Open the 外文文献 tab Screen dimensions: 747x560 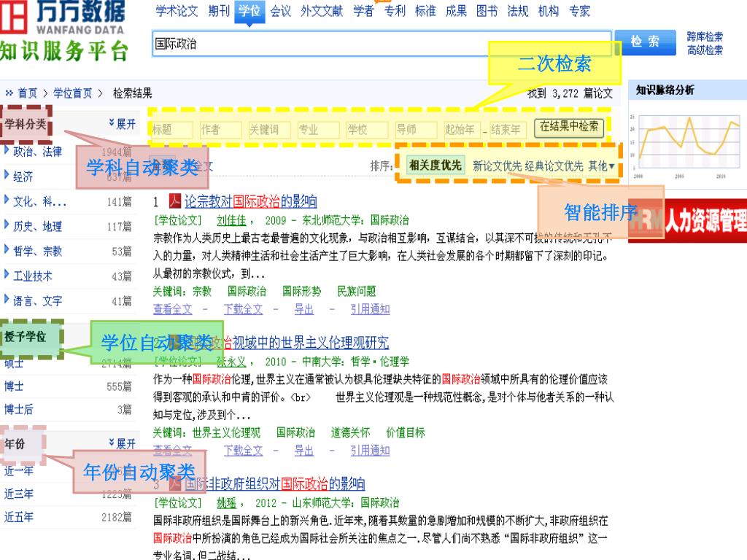point(322,11)
